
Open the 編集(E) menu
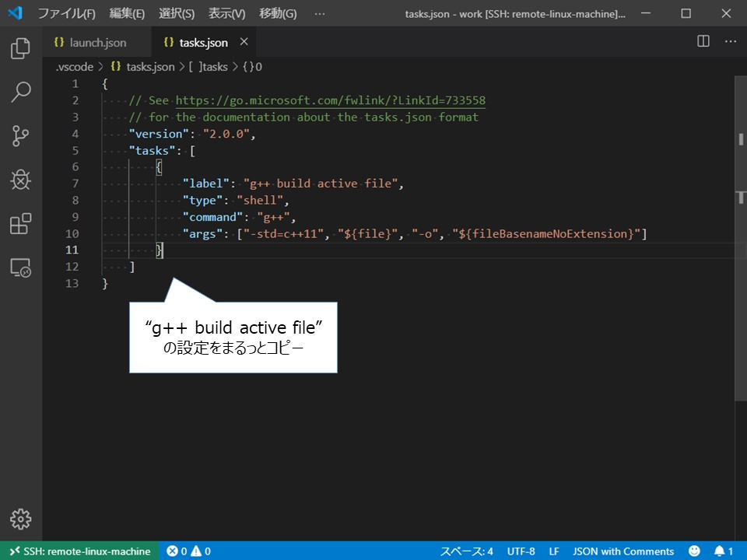[x=127, y=14]
